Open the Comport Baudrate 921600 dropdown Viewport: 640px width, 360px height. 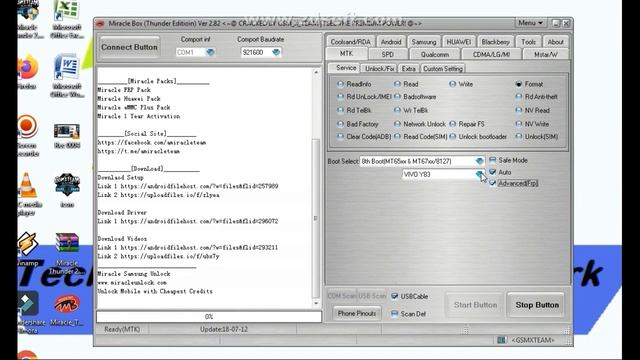click(276, 52)
